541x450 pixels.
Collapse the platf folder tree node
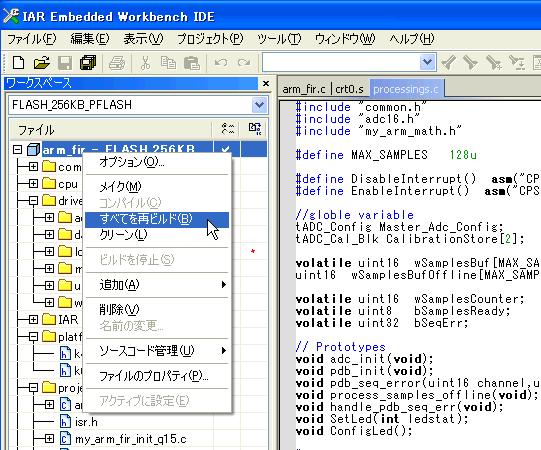33,336
